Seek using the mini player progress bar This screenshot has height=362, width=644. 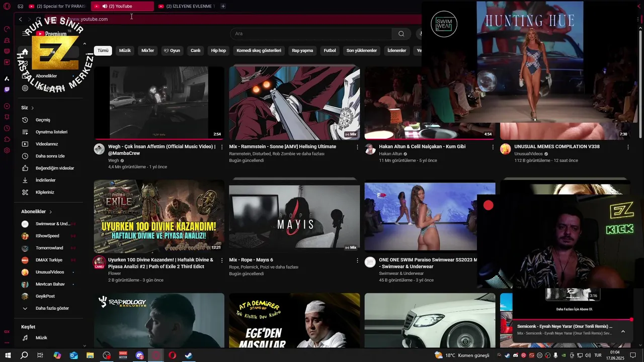[572, 319]
